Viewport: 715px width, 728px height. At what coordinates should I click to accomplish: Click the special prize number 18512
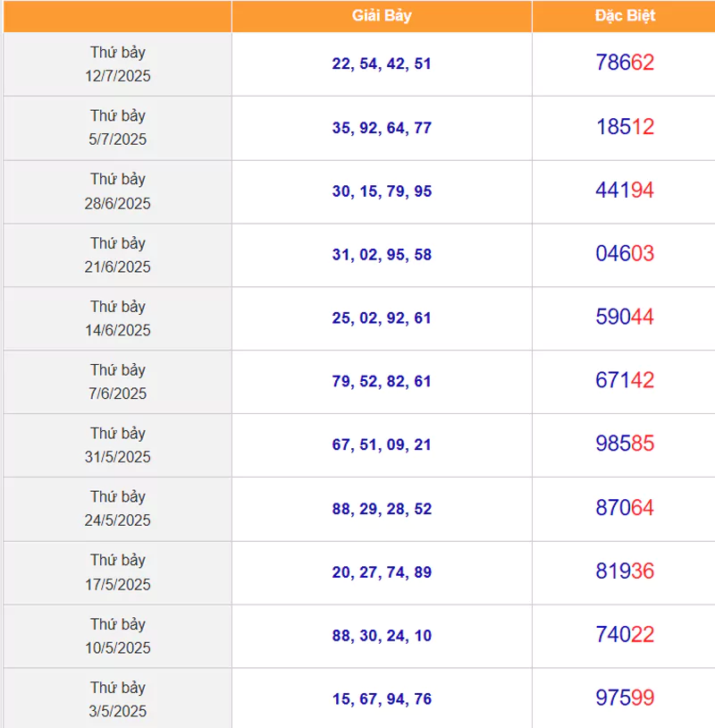pos(625,126)
